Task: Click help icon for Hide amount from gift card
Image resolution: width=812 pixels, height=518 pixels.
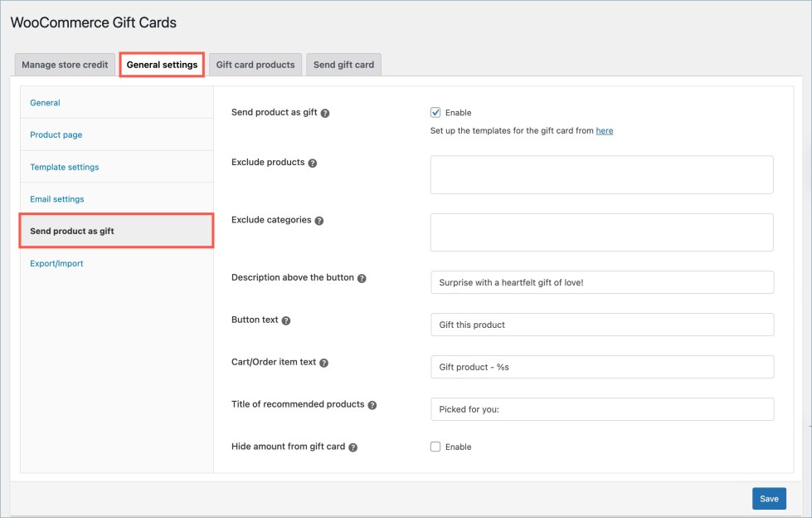Action: 353,447
